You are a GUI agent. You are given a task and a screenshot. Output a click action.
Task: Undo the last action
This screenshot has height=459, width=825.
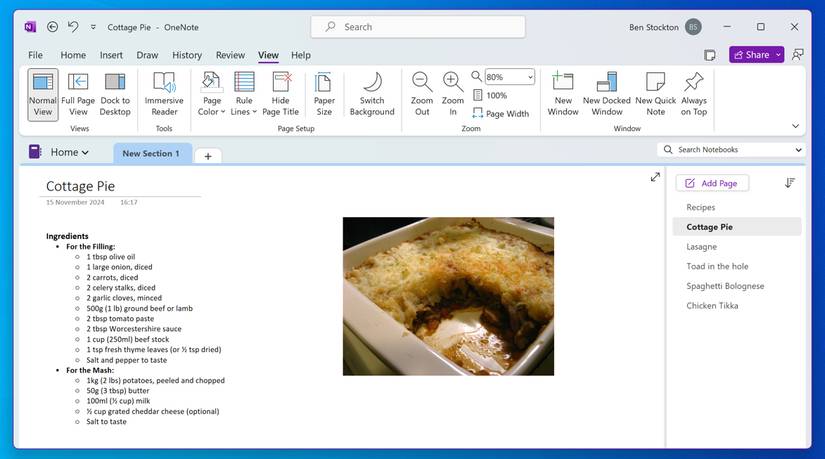[73, 27]
